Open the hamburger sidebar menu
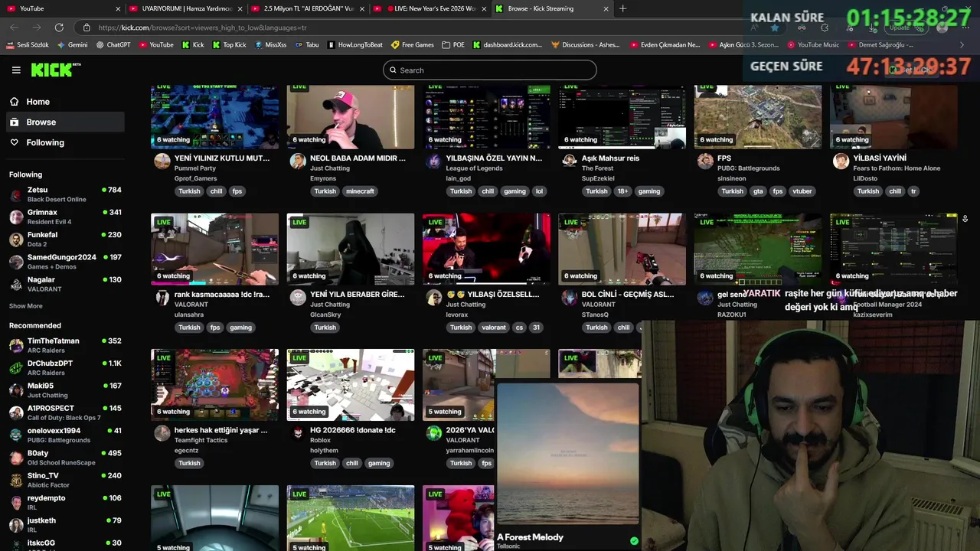Screen dimensions: 980x551 click(x=16, y=70)
